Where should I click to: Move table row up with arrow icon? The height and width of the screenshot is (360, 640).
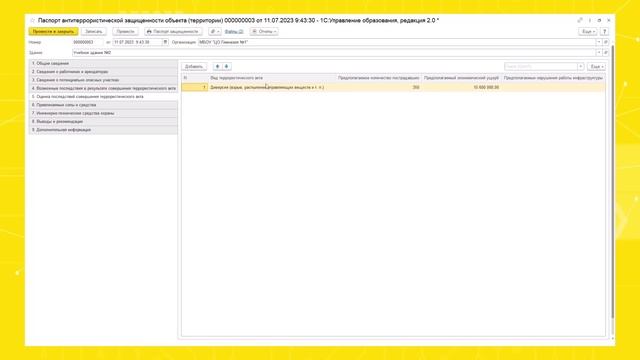(x=218, y=67)
